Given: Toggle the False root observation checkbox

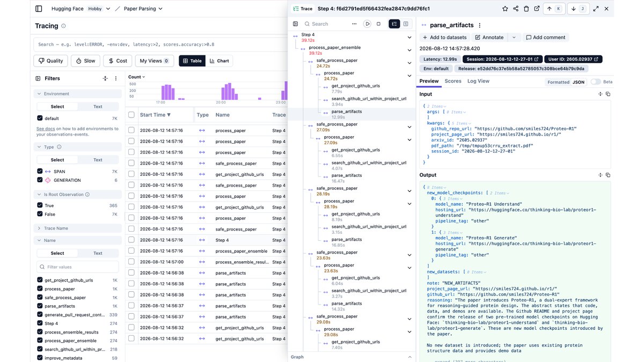Looking at the screenshot, I should (40, 214).
